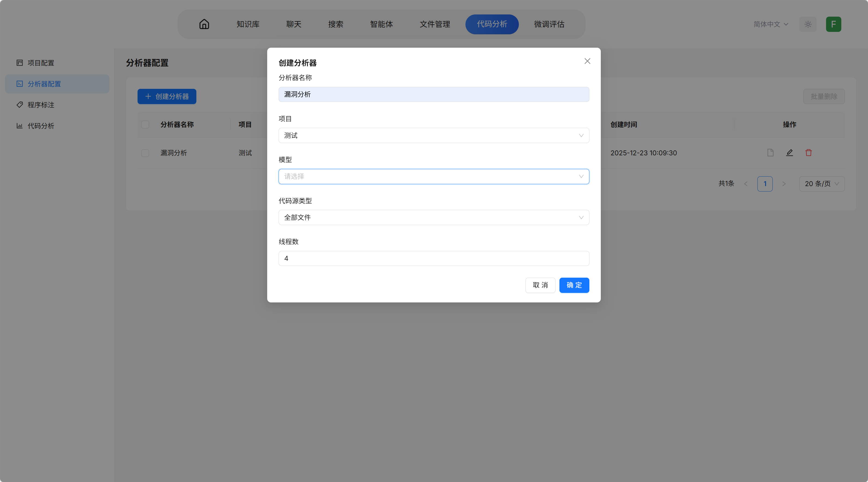Click the home icon in navigation
Screen dimensions: 868x482
[204, 24]
